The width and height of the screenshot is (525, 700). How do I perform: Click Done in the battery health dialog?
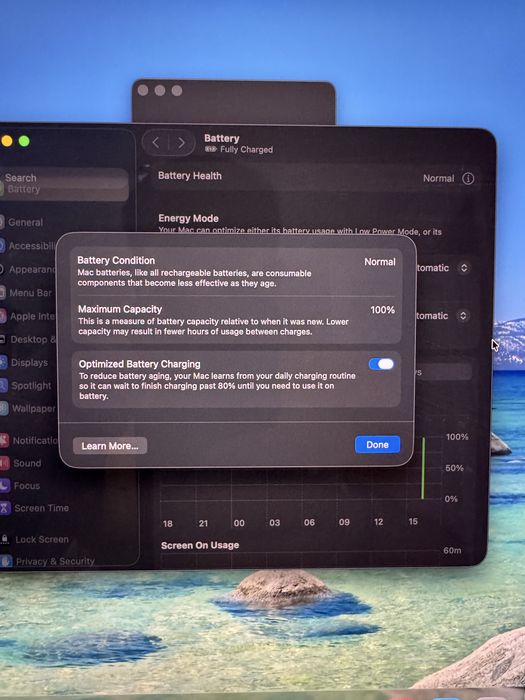click(377, 445)
